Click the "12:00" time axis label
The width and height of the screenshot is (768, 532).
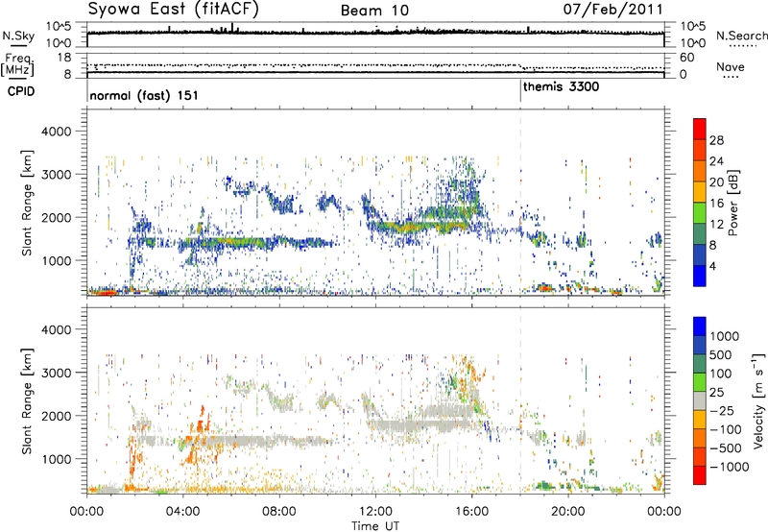coord(375,512)
